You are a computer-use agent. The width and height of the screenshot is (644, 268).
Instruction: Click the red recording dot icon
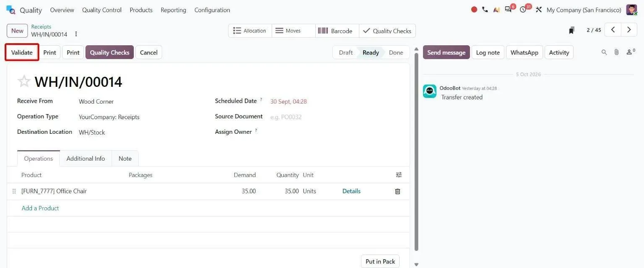[x=474, y=10]
